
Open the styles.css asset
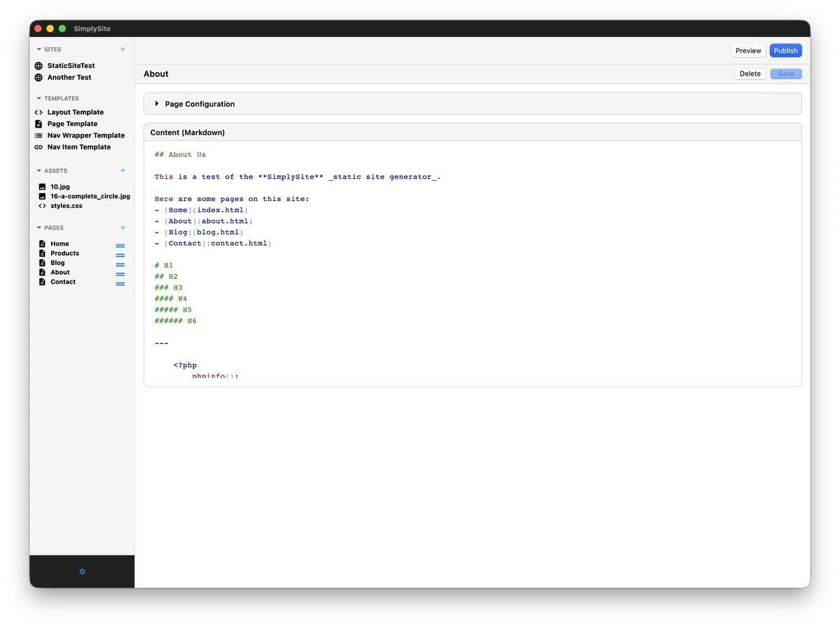point(67,206)
